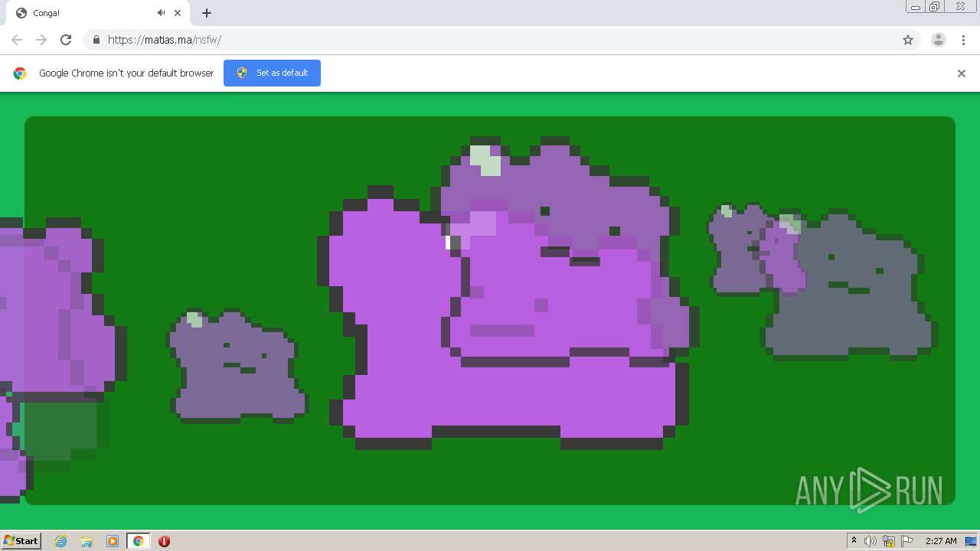Dismiss the default browser notification bar
Viewport: 980px width, 551px height.
(x=962, y=73)
